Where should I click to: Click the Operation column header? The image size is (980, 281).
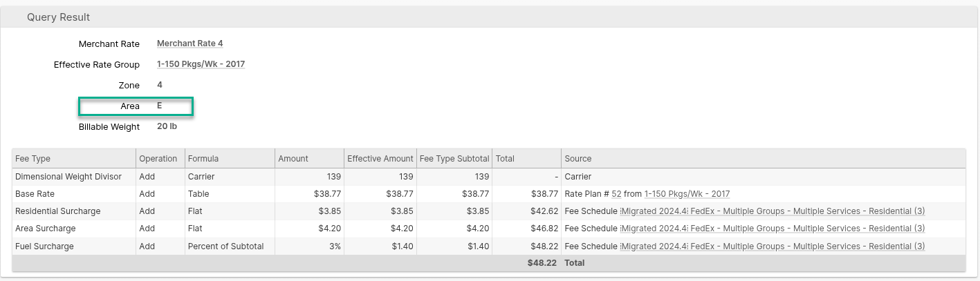[x=158, y=158]
